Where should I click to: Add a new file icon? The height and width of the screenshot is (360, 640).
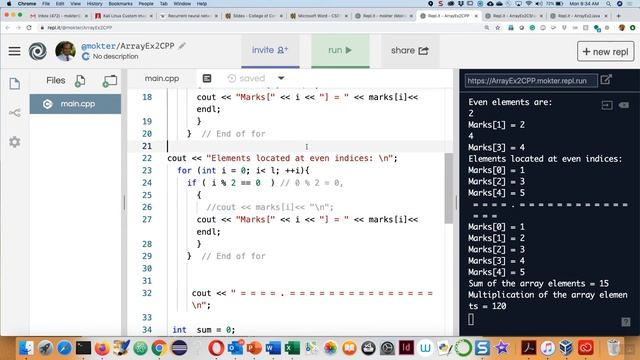(80, 81)
